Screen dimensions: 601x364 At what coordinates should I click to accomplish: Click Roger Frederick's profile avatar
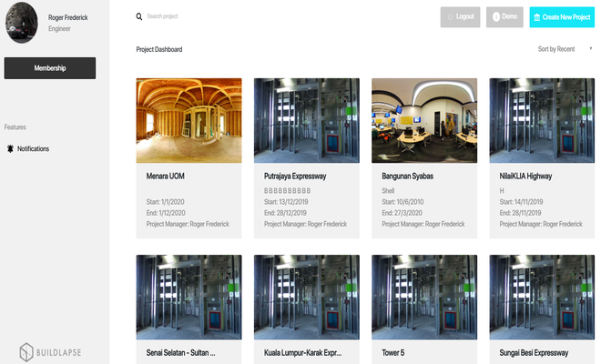tap(22, 21)
